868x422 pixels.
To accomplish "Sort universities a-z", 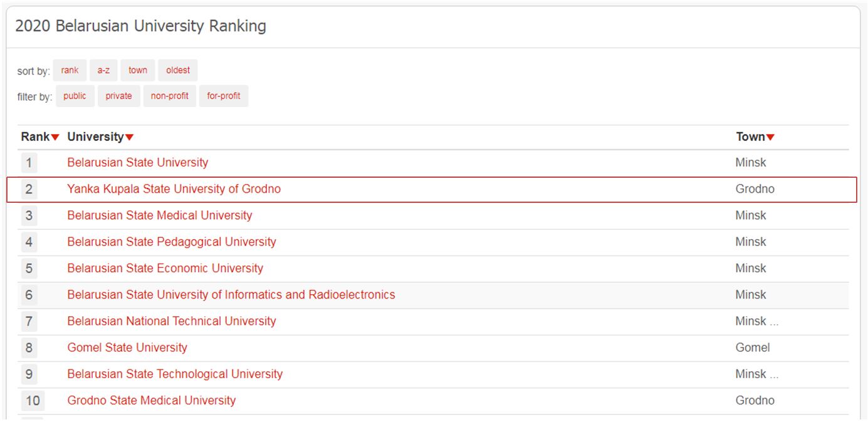I will tap(103, 70).
